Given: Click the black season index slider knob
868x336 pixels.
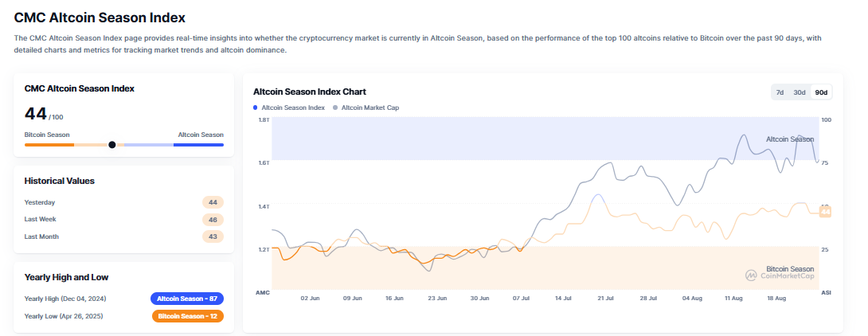Looking at the screenshot, I should (111, 145).
